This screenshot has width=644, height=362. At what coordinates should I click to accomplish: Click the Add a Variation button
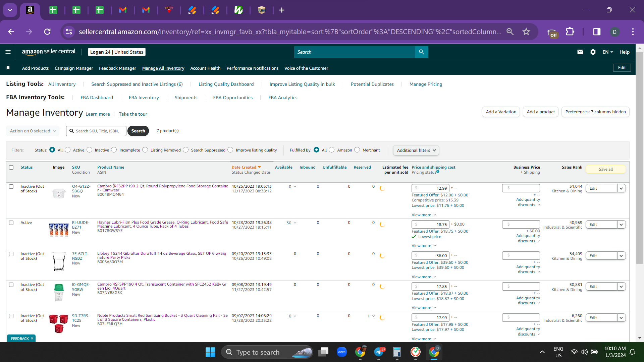[x=501, y=112]
